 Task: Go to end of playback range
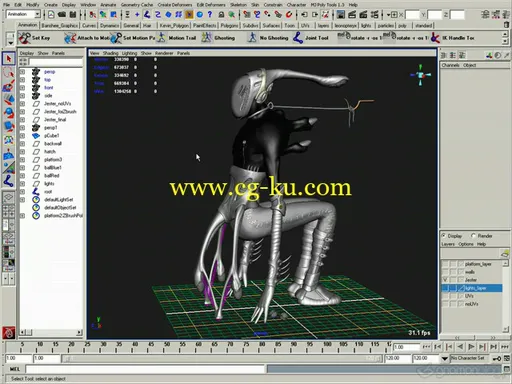pyautogui.click(x=505, y=347)
